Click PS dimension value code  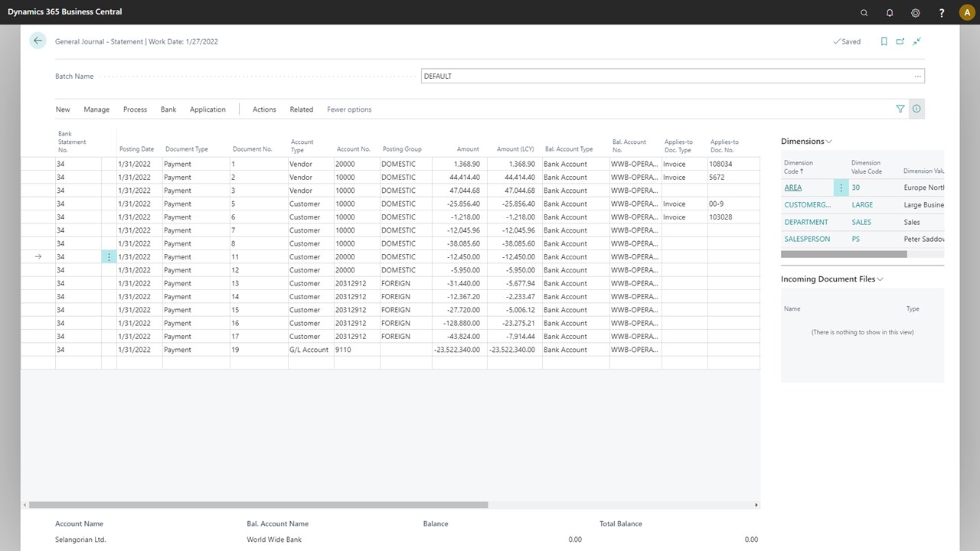pyautogui.click(x=856, y=240)
